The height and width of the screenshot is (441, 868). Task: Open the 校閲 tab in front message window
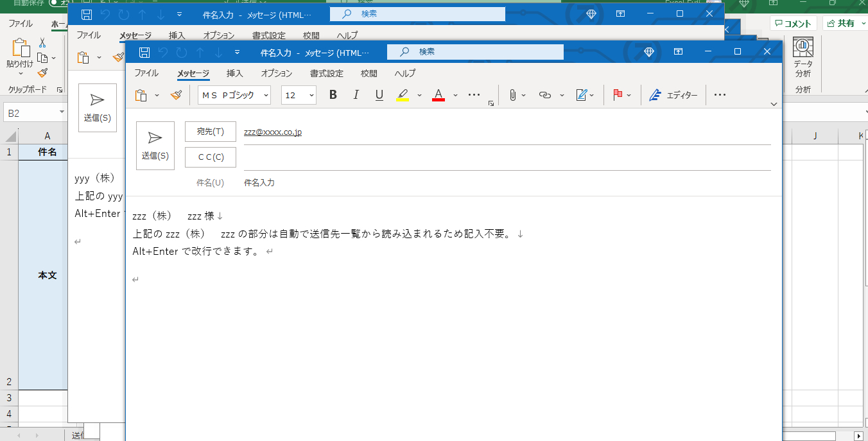click(x=369, y=73)
